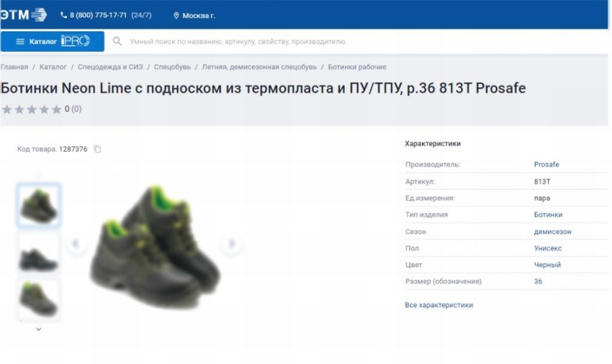Image resolution: width=612 pixels, height=364 pixels.
Task: Show the next product image with the right arrow
Action: (232, 244)
